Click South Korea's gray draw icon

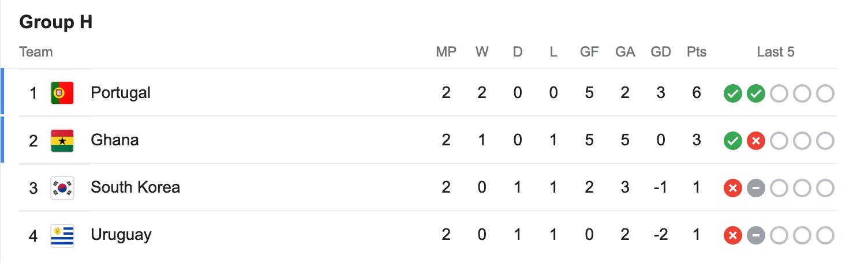[x=756, y=188]
